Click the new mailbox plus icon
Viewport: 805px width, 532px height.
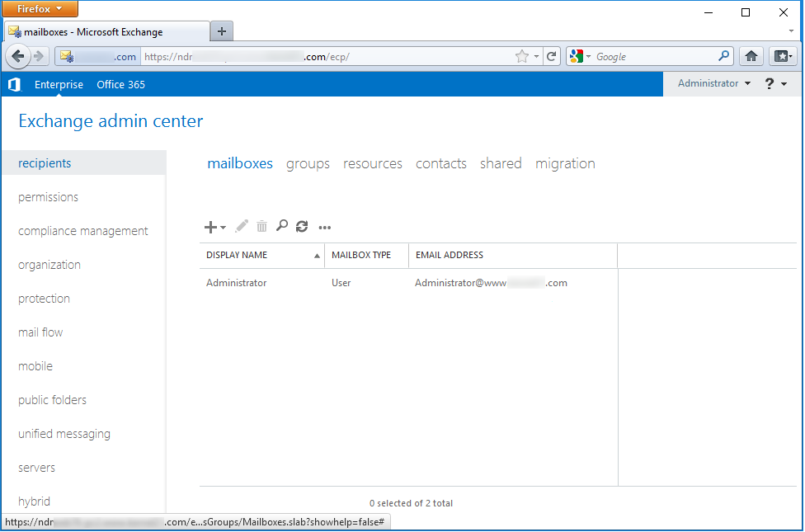click(x=210, y=227)
